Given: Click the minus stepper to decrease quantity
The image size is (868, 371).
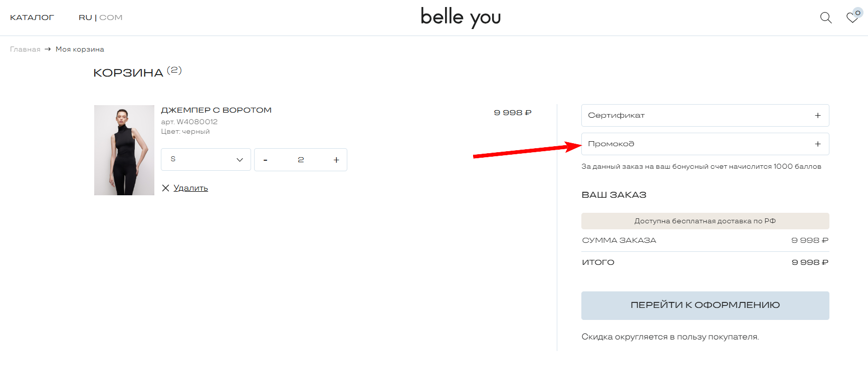Looking at the screenshot, I should pyautogui.click(x=266, y=160).
